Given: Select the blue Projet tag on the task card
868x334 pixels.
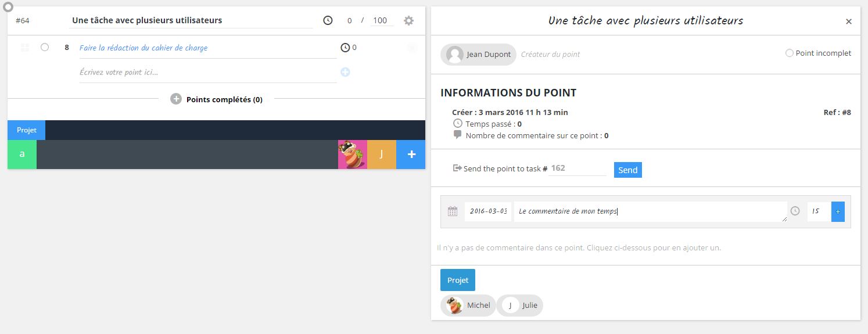Looking at the screenshot, I should 27,130.
